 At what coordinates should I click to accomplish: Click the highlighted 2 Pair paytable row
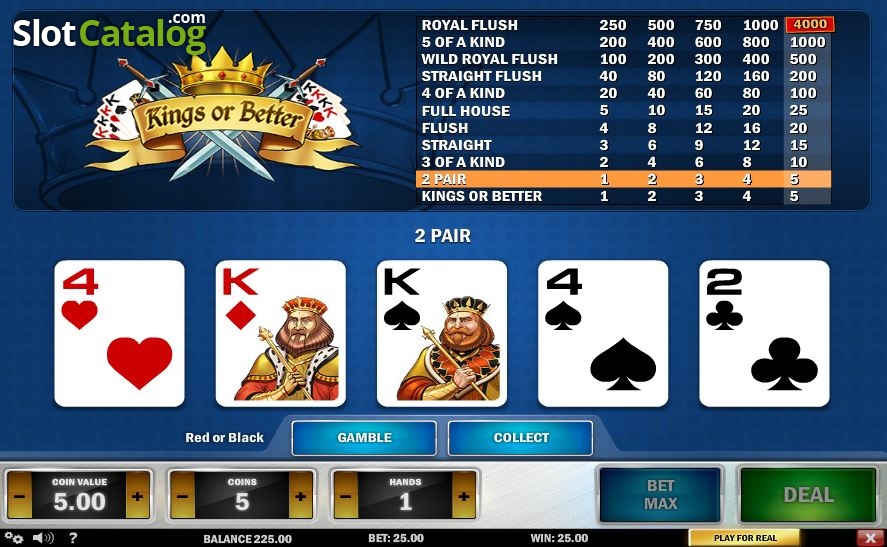click(x=623, y=179)
